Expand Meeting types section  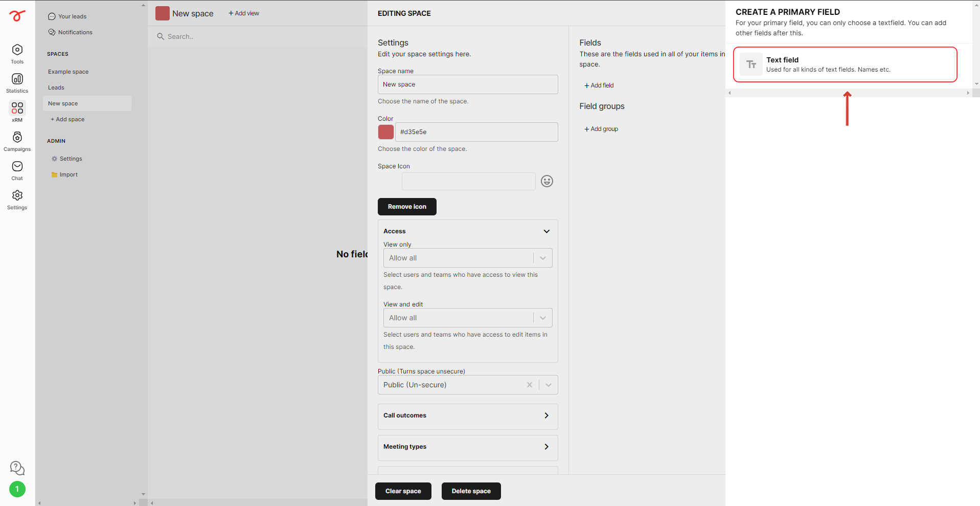click(x=468, y=447)
